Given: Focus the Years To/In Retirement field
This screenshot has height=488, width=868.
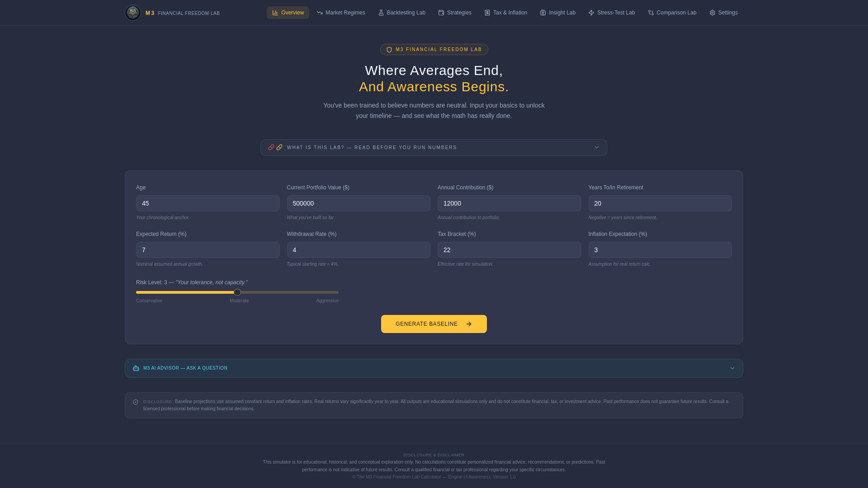Looking at the screenshot, I should (660, 203).
